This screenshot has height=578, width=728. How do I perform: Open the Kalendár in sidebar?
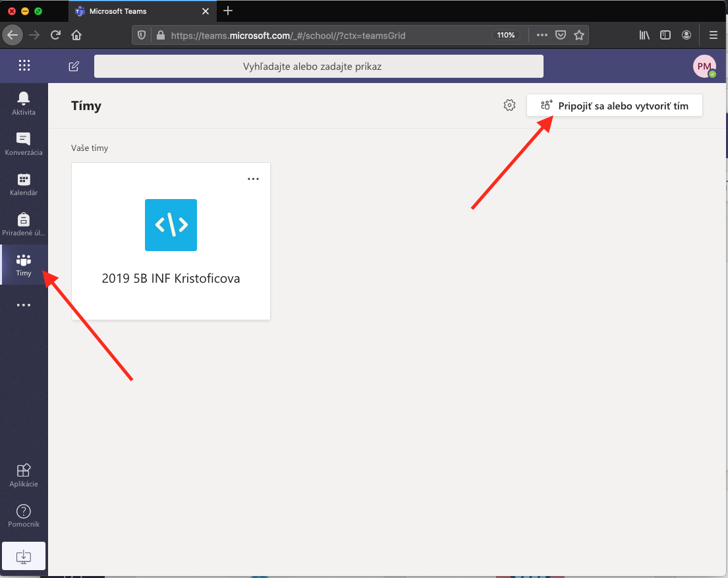click(24, 184)
